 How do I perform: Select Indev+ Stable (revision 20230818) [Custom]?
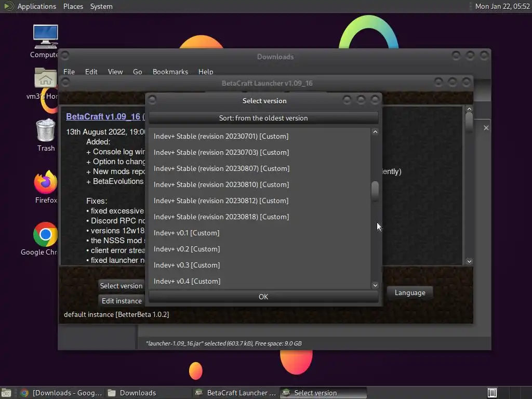click(x=260, y=217)
